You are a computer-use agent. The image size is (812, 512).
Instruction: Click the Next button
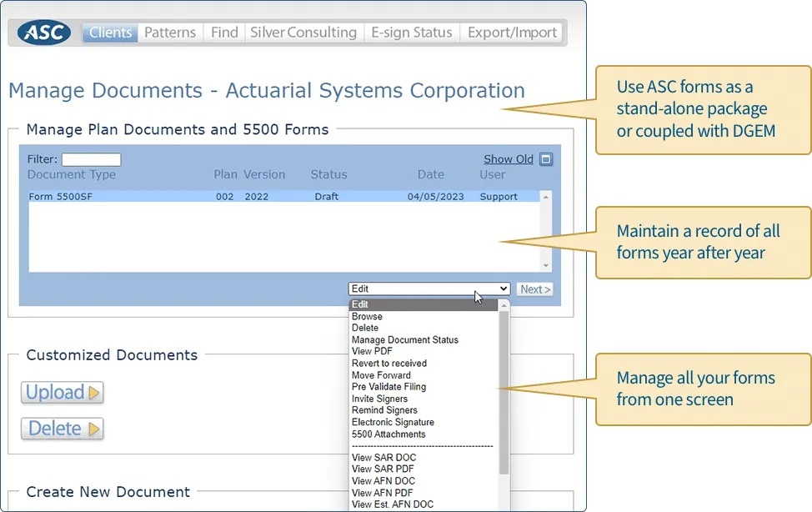tap(534, 288)
